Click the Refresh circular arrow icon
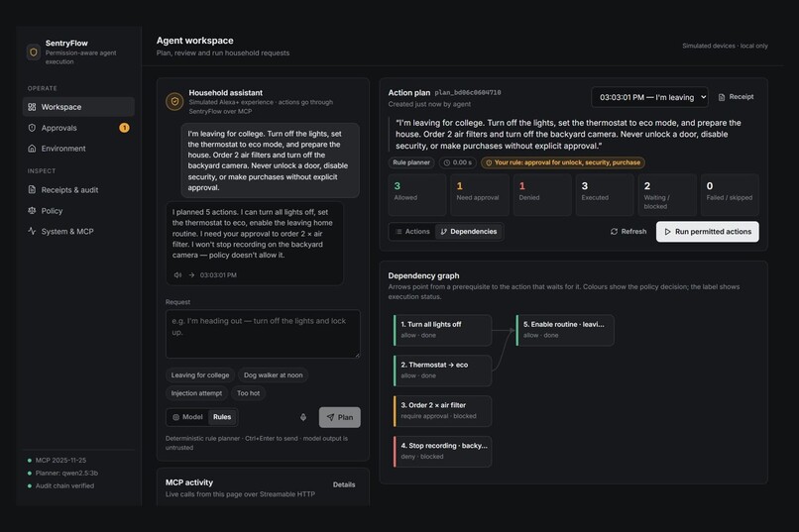The height and width of the screenshot is (532, 799). [x=614, y=232]
